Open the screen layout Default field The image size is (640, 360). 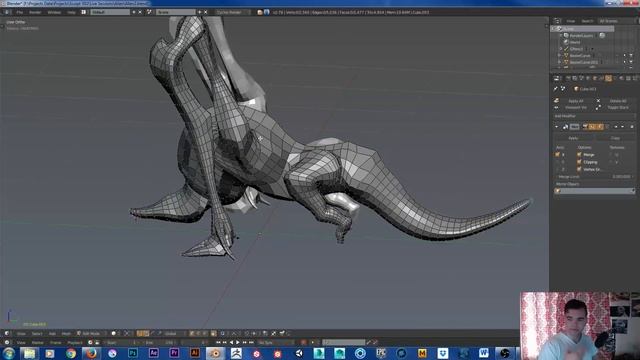coord(110,12)
